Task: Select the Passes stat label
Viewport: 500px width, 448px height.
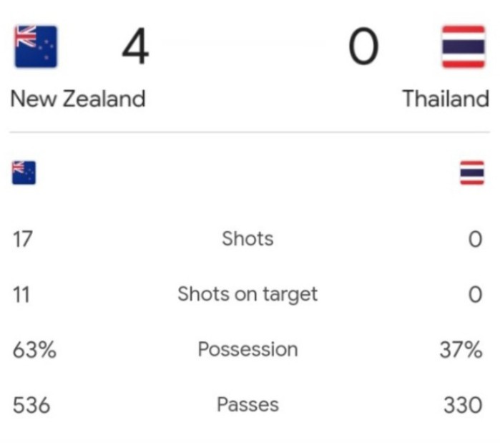Action: pyautogui.click(x=247, y=404)
